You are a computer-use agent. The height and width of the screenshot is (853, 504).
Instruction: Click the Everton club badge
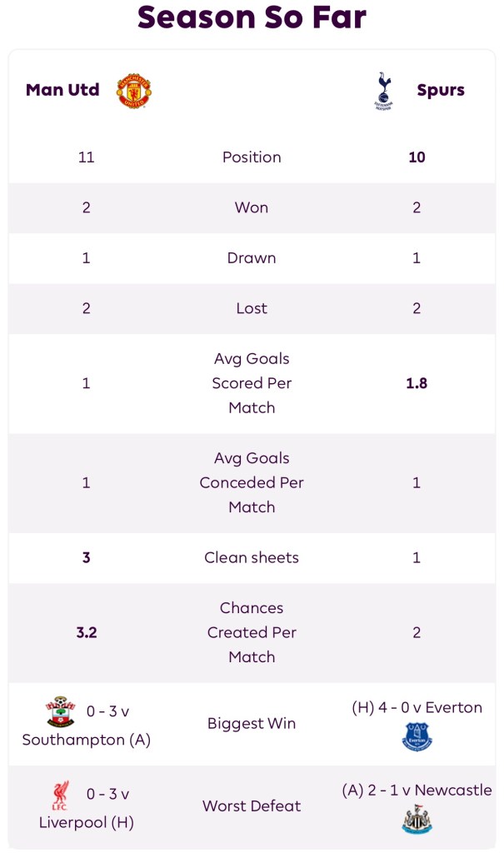point(417,737)
